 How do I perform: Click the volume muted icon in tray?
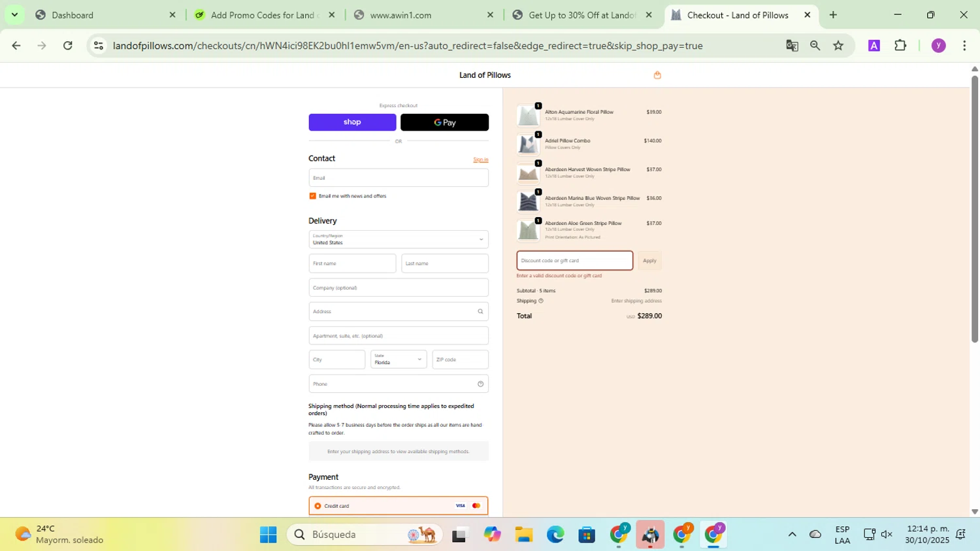pos(887,535)
